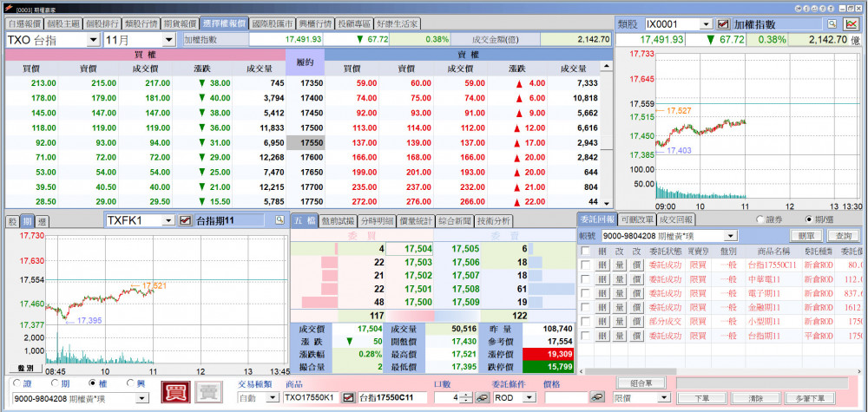This screenshot has width=868, height=412.
Task: Open the 技術分析 tab
Action: [x=494, y=220]
